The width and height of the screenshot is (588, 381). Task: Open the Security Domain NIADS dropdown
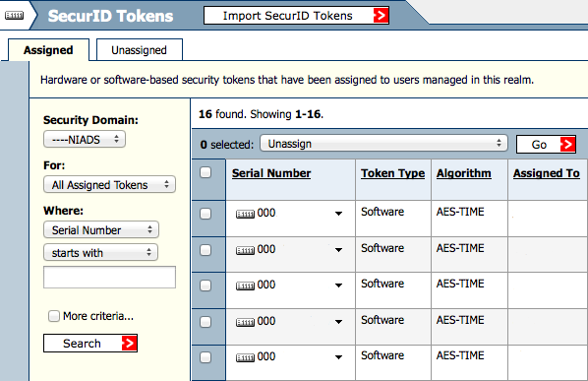tap(85, 140)
